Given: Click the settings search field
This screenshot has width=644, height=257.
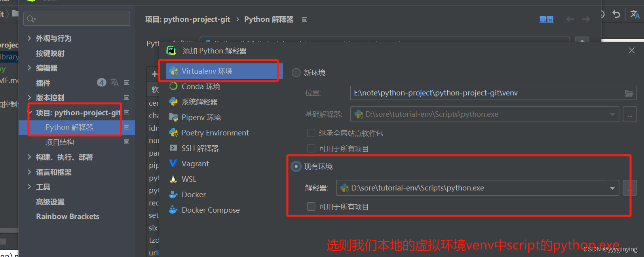Looking at the screenshot, I should [x=77, y=19].
